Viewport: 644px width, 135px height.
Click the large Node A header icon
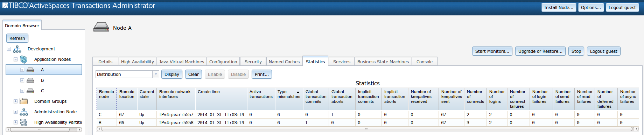[101, 27]
